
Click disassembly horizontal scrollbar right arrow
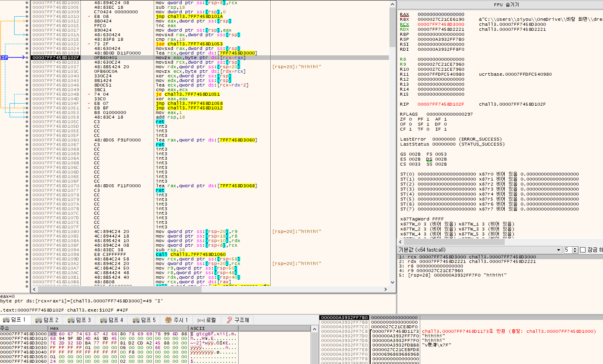(x=386, y=289)
